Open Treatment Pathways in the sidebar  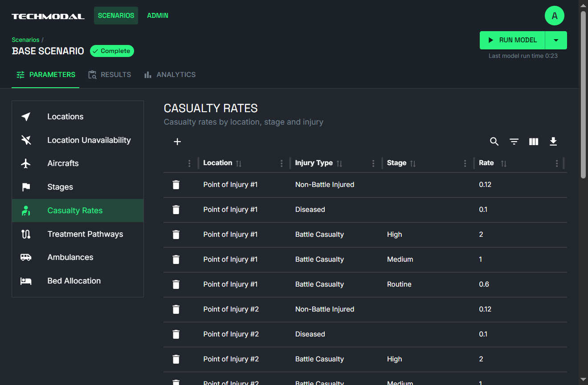[85, 234]
